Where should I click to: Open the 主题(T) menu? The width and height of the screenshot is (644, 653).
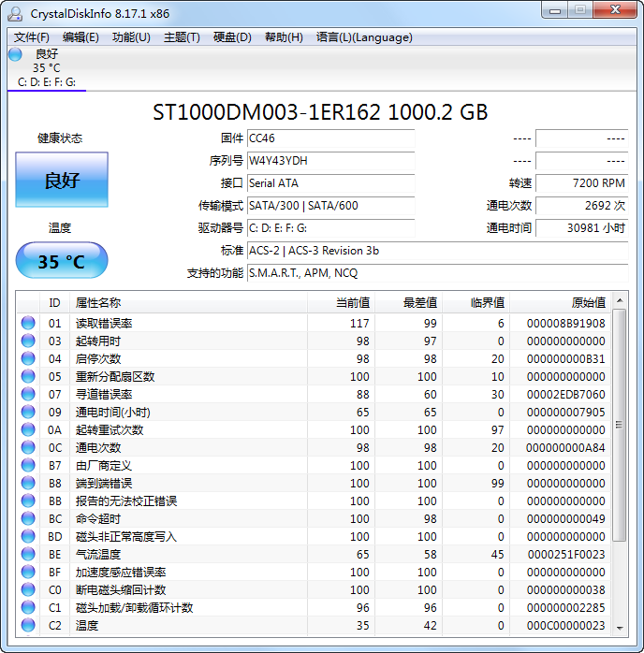pos(182,37)
